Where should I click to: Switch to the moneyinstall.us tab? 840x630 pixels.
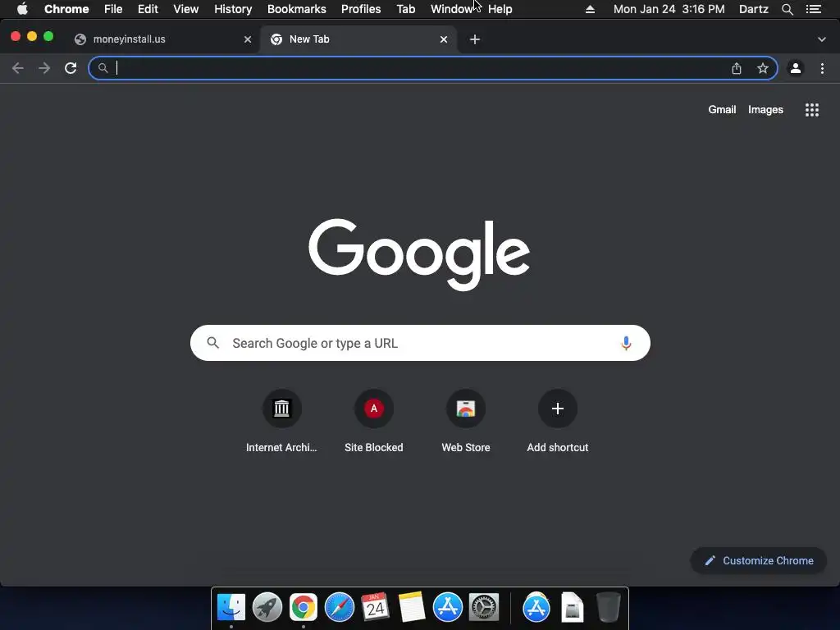tap(162, 39)
